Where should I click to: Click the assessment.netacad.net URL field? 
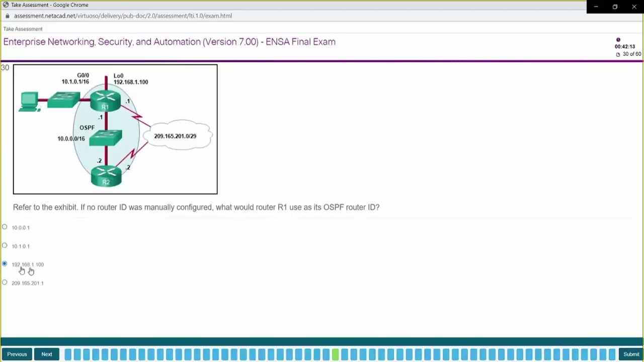click(x=123, y=16)
